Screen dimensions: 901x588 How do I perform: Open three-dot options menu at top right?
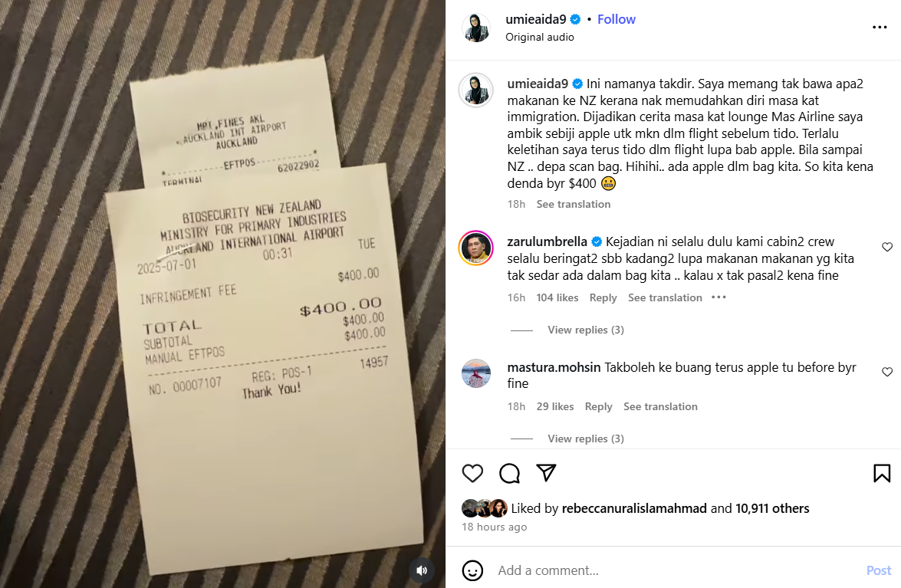click(880, 27)
